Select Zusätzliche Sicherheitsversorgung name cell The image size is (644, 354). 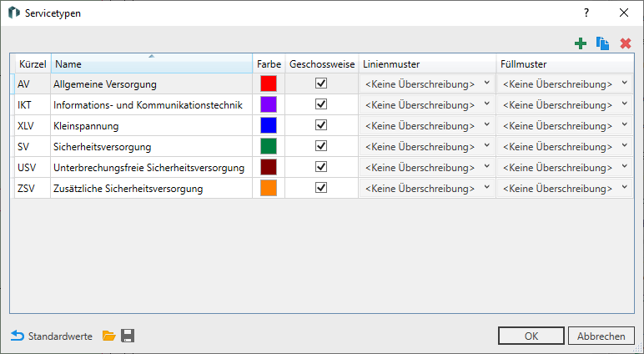pyautogui.click(x=152, y=189)
